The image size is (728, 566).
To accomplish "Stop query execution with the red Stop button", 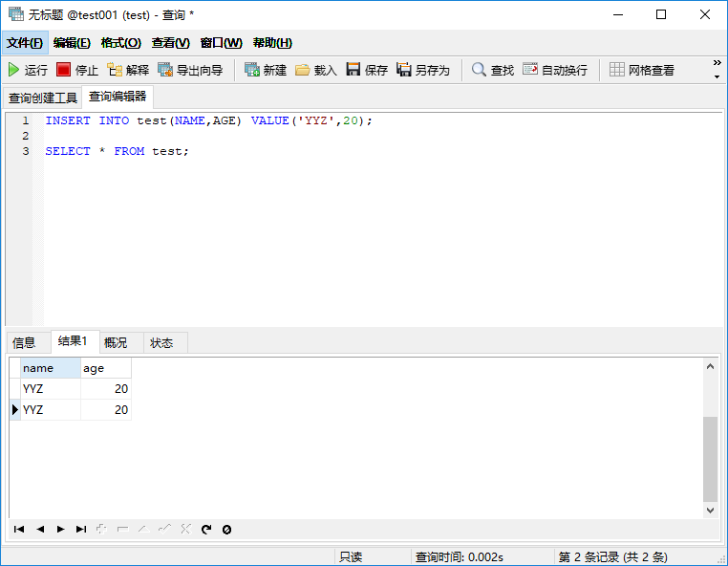I will pyautogui.click(x=77, y=70).
